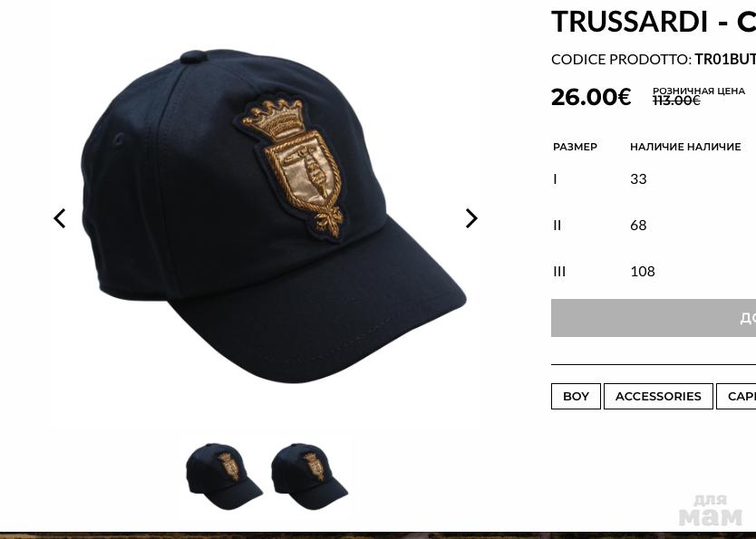756x539 pixels.
Task: Show the previous product image arrow
Action: (59, 218)
